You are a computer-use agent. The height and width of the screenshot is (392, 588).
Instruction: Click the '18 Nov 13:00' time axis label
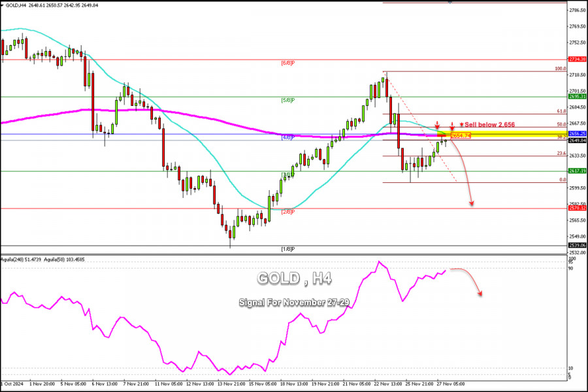[x=295, y=384]
